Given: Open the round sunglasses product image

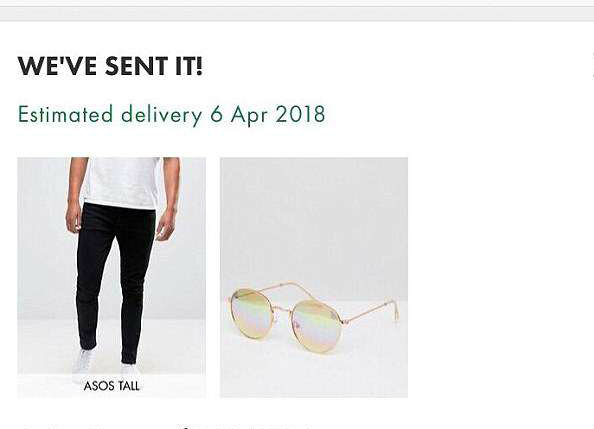Looking at the screenshot, I should [x=314, y=277].
